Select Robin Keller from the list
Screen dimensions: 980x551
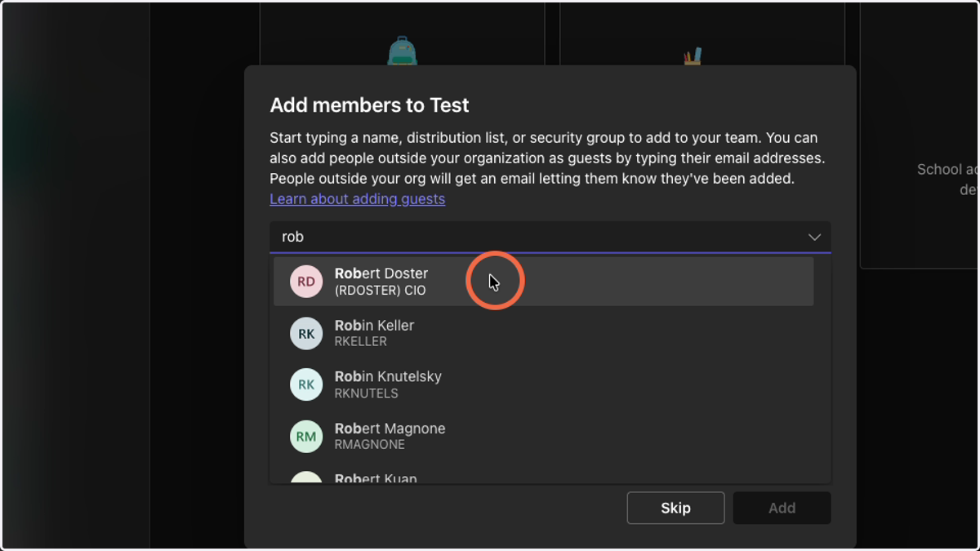click(x=543, y=333)
